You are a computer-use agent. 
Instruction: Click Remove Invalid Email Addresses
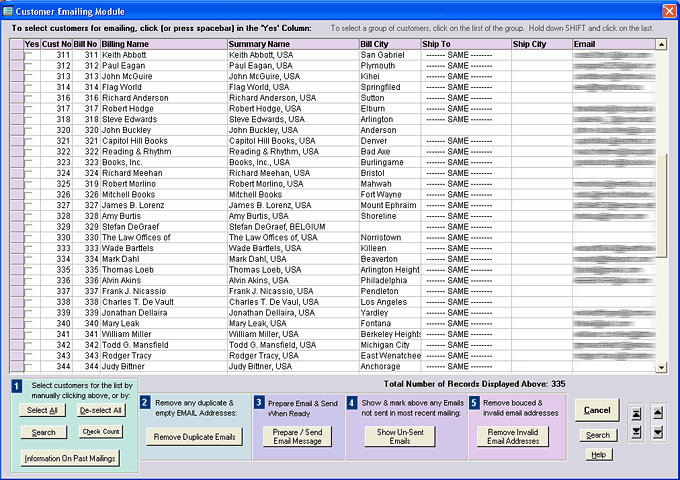(514, 437)
